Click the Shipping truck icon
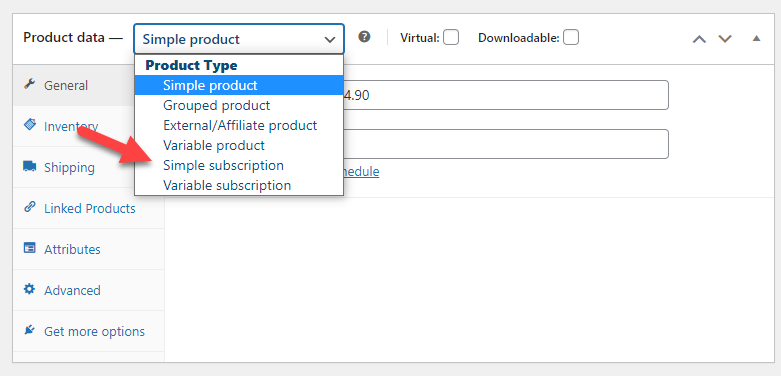Image resolution: width=781 pixels, height=376 pixels. [30, 166]
